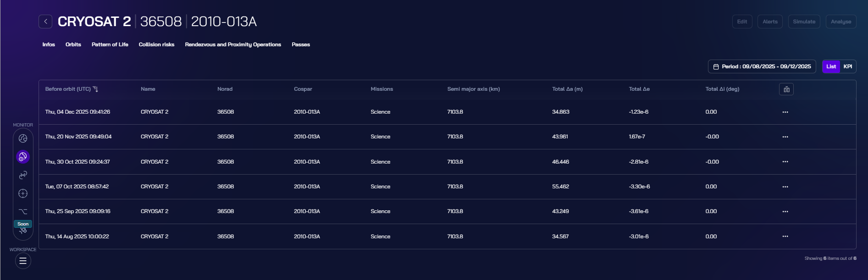Click Total Δe value -3.30e-6
This screenshot has width=868, height=280.
[639, 187]
